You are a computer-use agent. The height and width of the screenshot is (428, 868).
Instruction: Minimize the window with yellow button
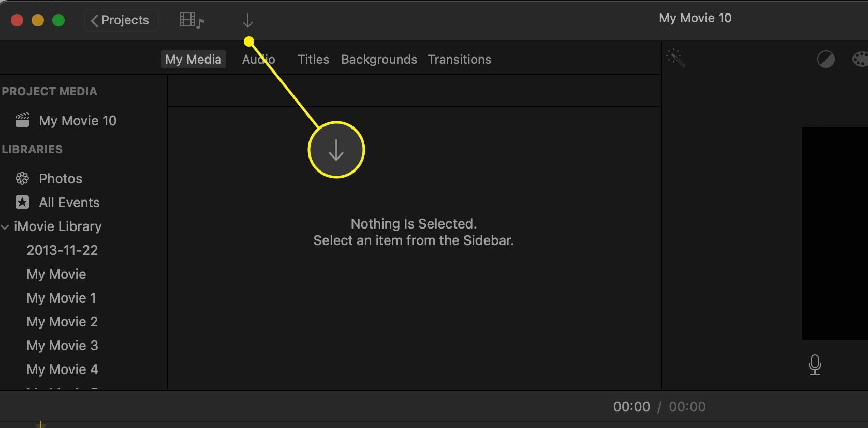[38, 20]
